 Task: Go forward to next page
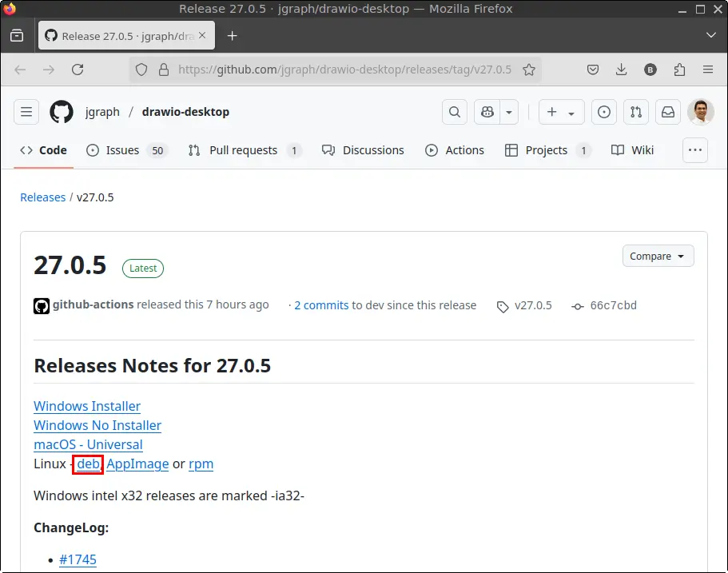[48, 70]
